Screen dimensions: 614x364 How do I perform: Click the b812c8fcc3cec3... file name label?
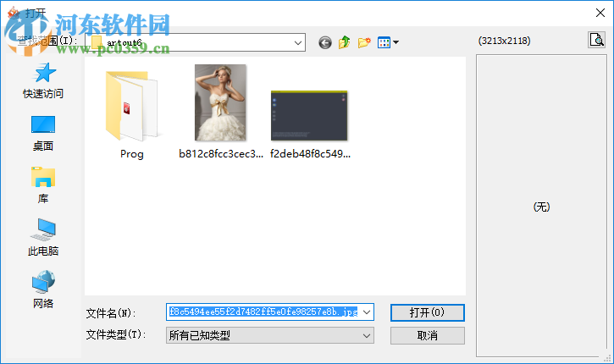click(x=221, y=154)
